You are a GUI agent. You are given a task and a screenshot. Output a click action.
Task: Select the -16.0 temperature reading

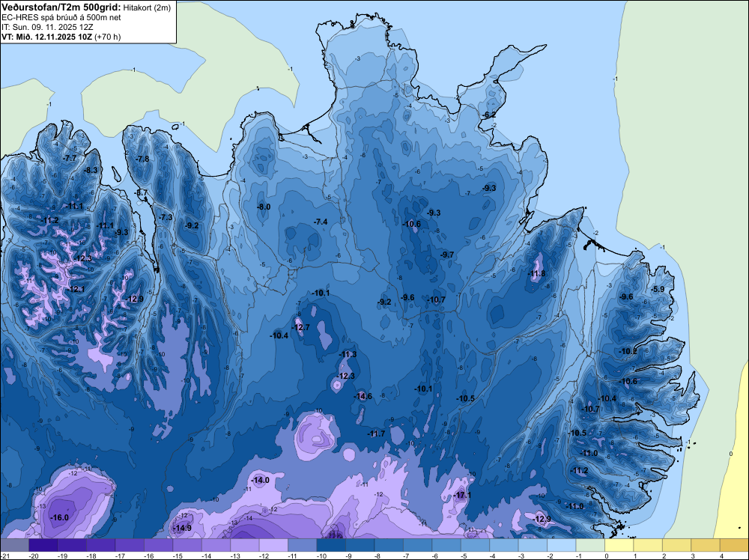60,517
